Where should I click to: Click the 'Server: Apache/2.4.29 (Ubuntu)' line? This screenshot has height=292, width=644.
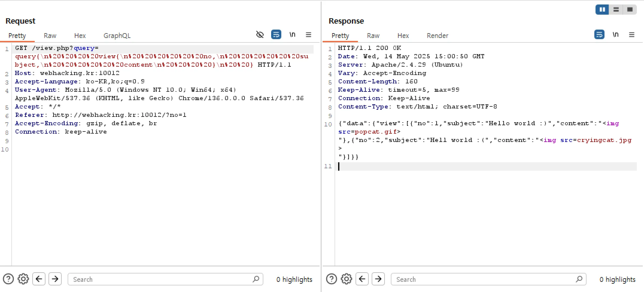click(400, 65)
